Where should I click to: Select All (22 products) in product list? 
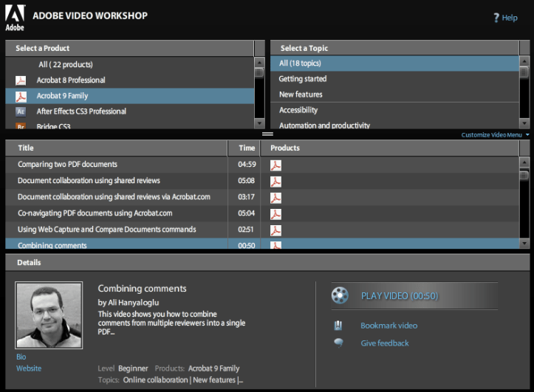tap(130, 64)
